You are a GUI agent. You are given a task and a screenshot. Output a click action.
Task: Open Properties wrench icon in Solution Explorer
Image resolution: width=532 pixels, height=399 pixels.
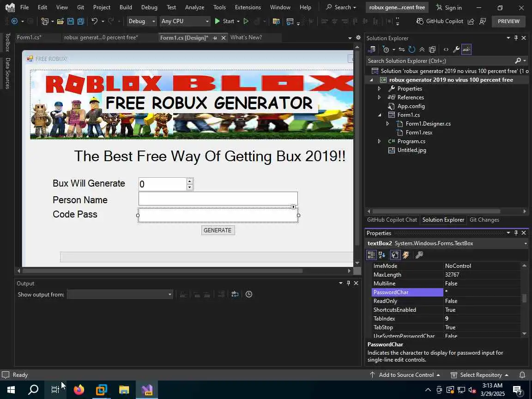click(456, 49)
